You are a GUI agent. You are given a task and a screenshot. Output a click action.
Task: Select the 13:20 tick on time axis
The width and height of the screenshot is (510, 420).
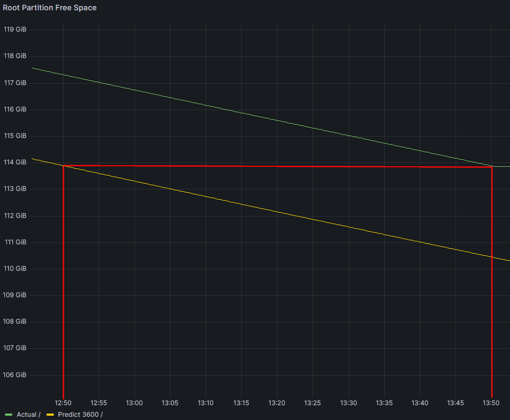pyautogui.click(x=277, y=403)
